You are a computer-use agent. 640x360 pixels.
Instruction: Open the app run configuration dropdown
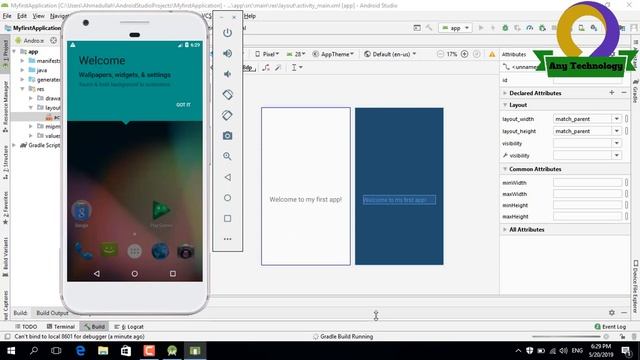coord(456,28)
